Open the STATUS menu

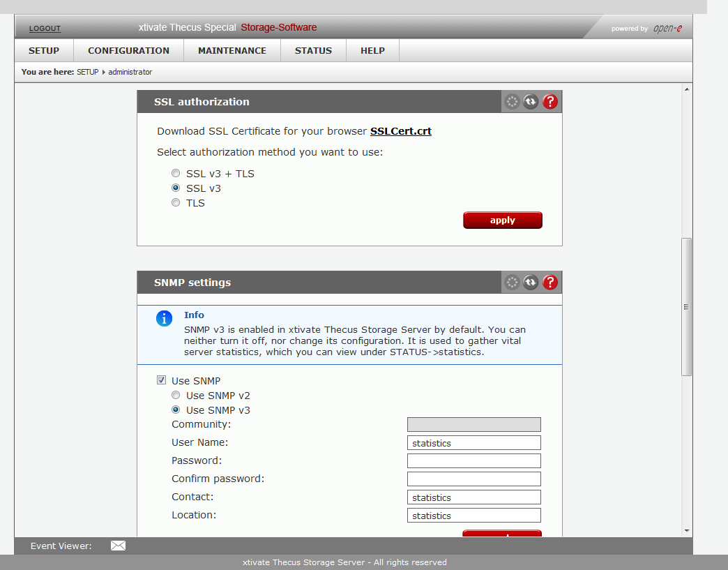(313, 51)
